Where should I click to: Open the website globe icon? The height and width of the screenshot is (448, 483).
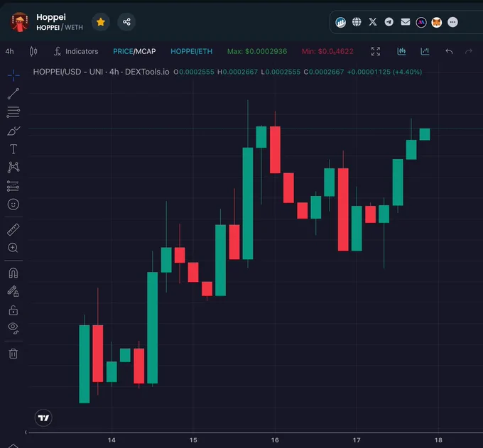pyautogui.click(x=357, y=22)
